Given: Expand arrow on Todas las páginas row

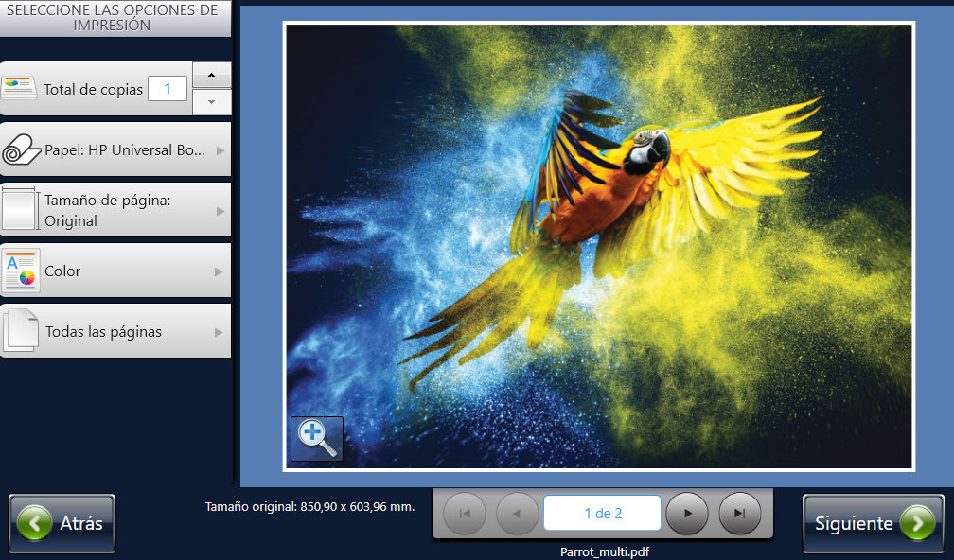Looking at the screenshot, I should [219, 332].
